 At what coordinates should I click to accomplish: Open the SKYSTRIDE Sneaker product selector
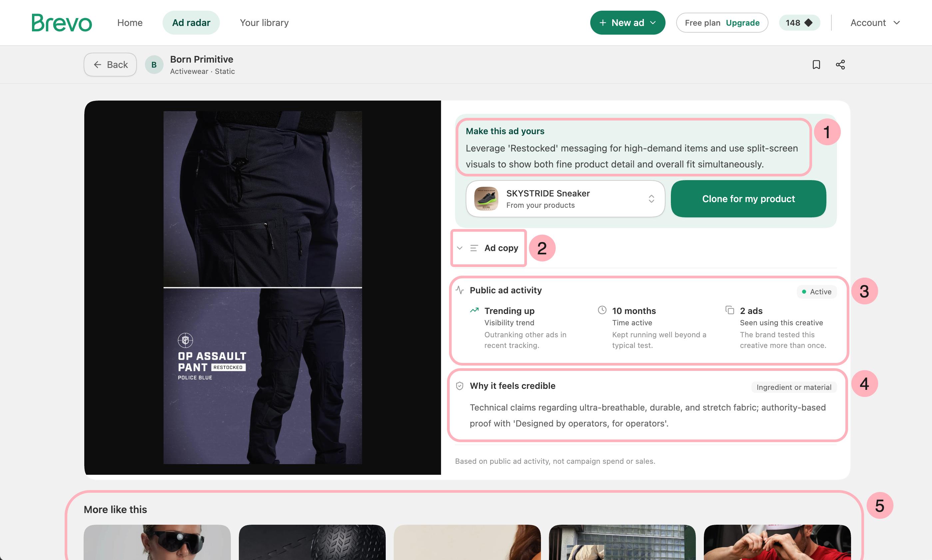tap(565, 198)
